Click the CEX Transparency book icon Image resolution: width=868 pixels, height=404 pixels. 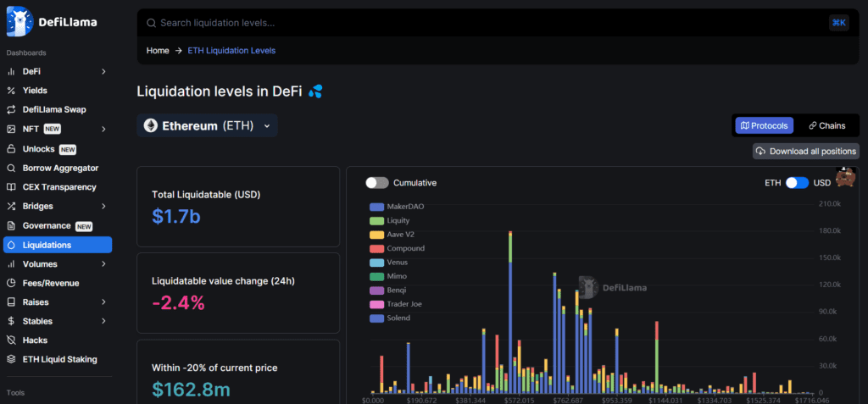10,187
